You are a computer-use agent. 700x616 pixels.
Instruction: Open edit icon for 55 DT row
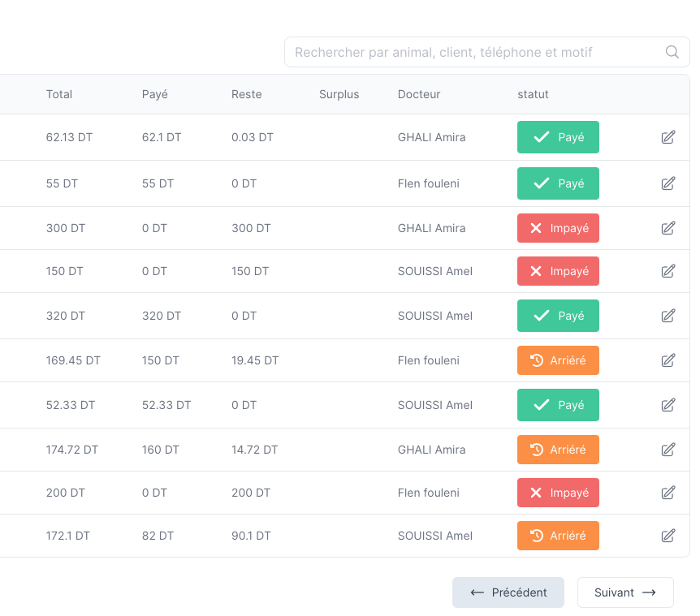coord(668,183)
